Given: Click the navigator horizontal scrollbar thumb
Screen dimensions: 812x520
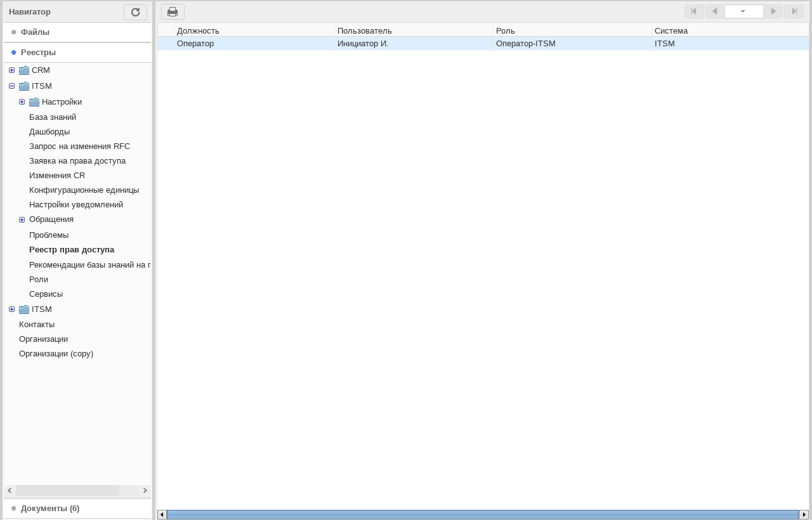Looking at the screenshot, I should click(x=67, y=491).
